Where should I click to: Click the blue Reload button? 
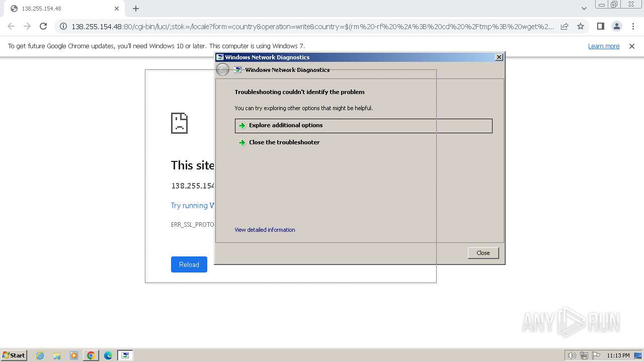189,264
